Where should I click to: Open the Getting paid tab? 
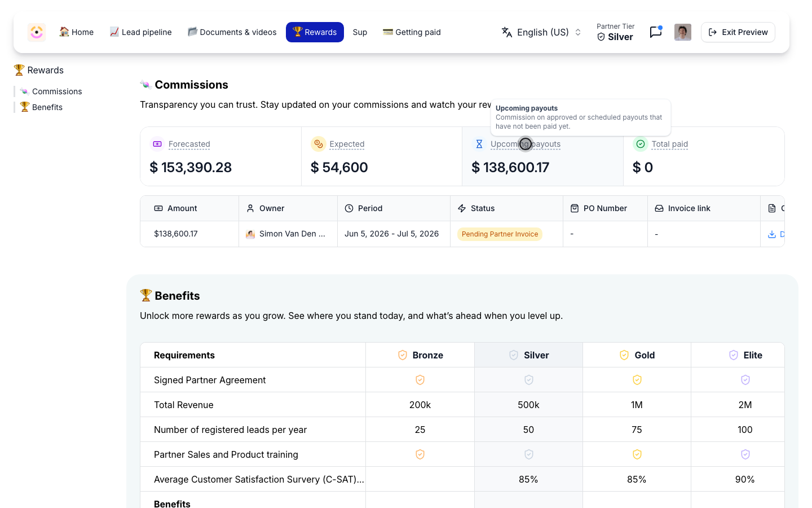(x=412, y=32)
